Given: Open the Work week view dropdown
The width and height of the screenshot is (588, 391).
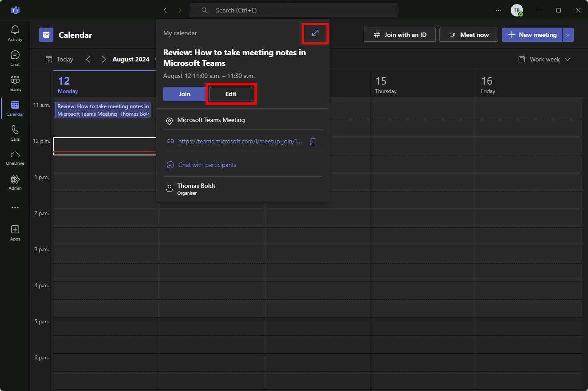Looking at the screenshot, I should [544, 59].
